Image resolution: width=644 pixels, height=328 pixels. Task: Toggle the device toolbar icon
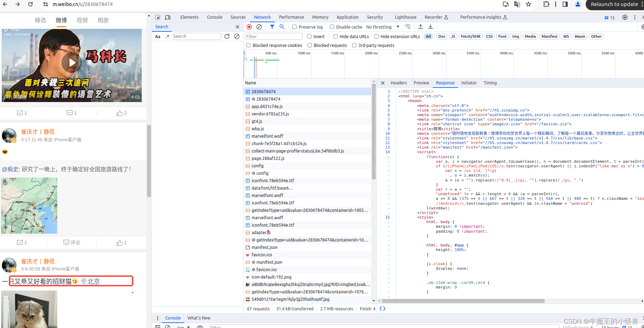pos(168,17)
